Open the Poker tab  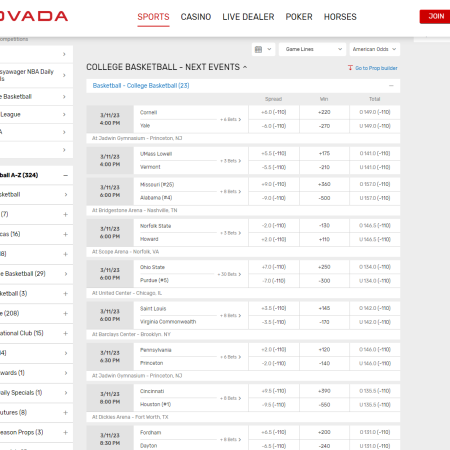point(299,17)
